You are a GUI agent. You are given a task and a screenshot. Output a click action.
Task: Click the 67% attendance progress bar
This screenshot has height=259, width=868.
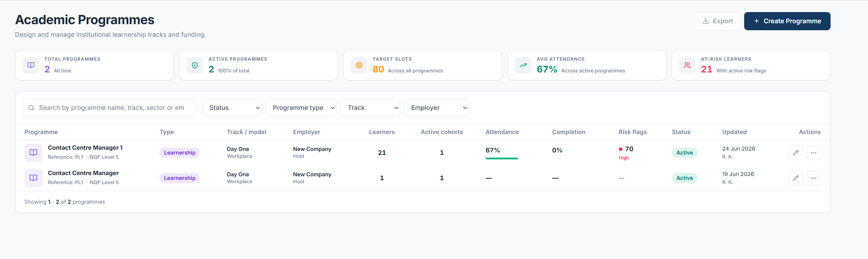pyautogui.click(x=501, y=158)
